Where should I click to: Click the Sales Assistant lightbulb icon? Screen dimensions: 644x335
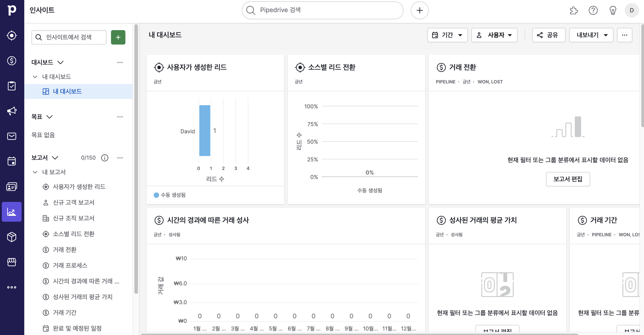tap(613, 11)
